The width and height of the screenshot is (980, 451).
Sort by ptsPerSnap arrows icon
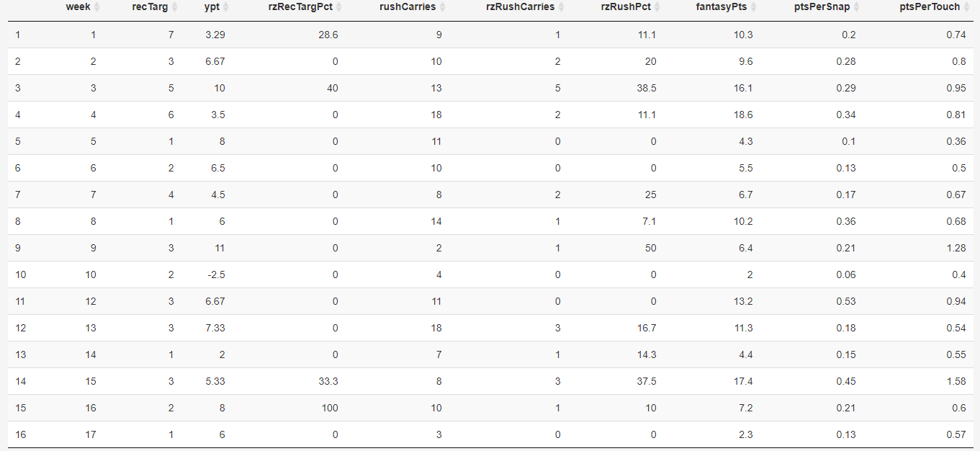857,7
